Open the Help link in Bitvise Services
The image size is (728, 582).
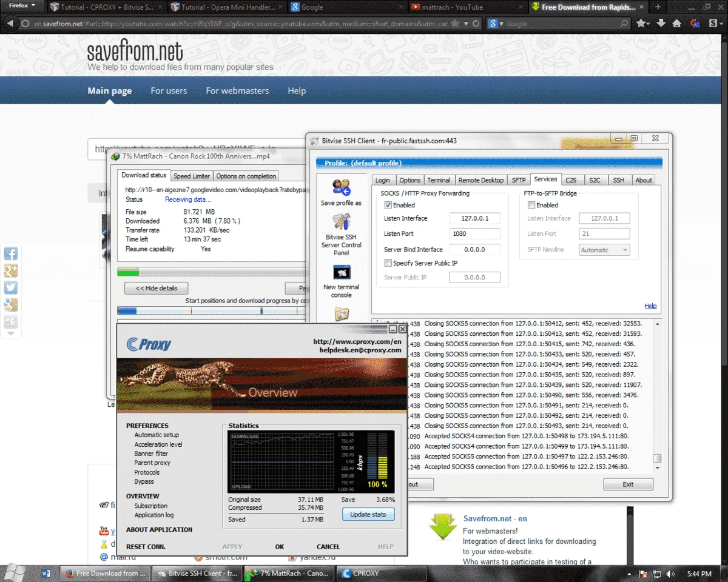point(650,306)
